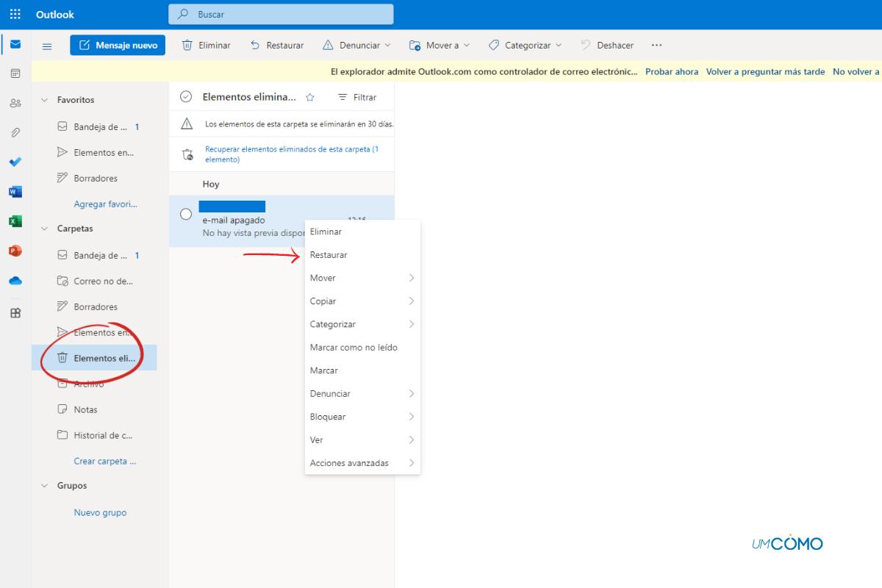Click the To Do checkmark icon
The image size is (882, 588).
click(x=15, y=162)
